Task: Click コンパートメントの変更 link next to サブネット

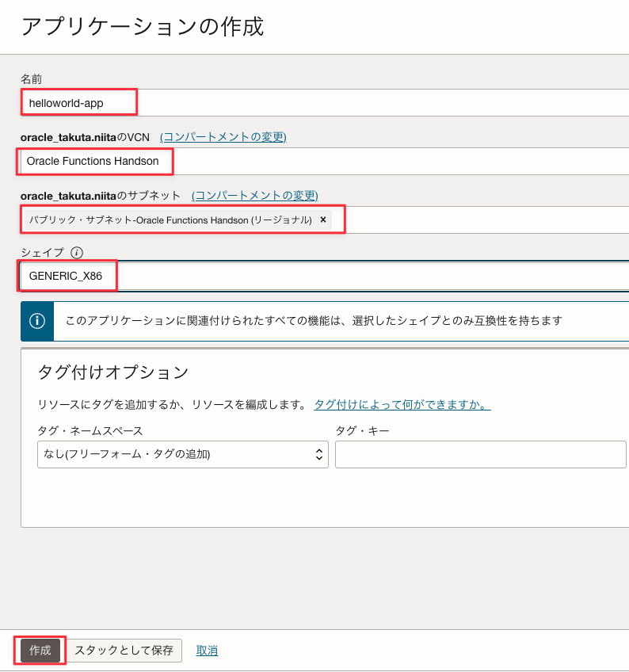Action: pyautogui.click(x=254, y=195)
